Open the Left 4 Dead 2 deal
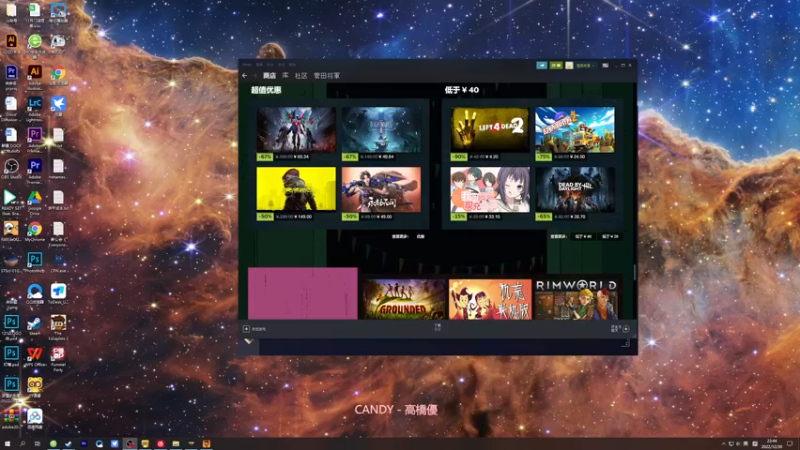 tap(490, 130)
